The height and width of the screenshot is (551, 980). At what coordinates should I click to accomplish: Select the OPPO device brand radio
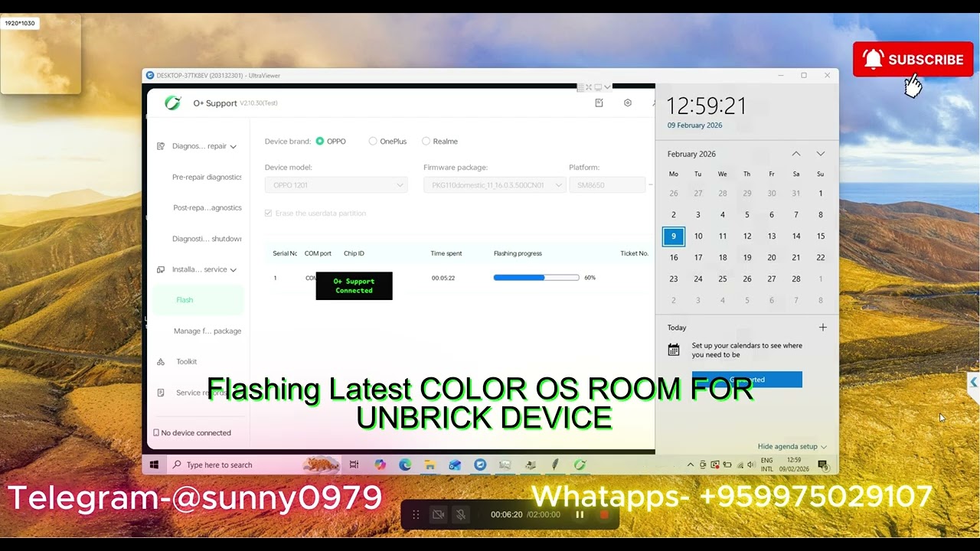(320, 142)
